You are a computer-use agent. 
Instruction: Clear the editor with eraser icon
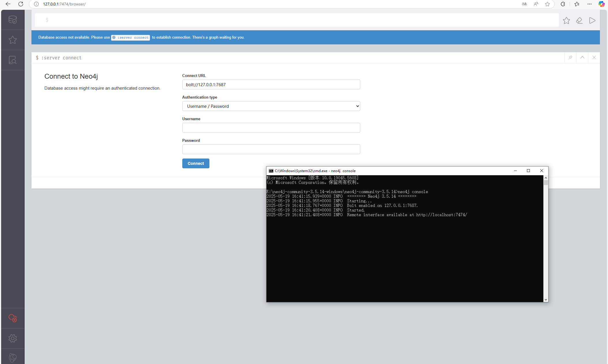coord(579,20)
